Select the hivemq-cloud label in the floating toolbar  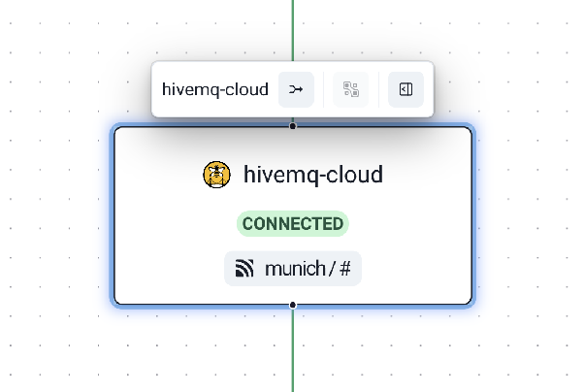pos(214,89)
